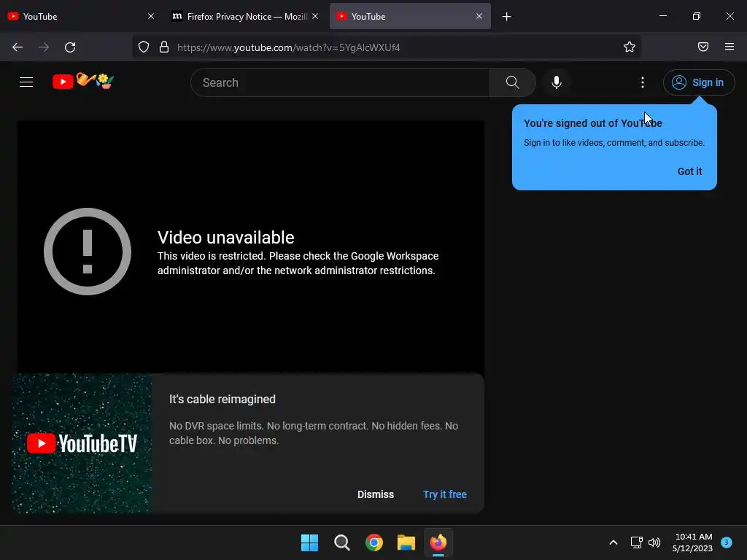Reload the current page
This screenshot has height=560, width=747.
[x=70, y=47]
